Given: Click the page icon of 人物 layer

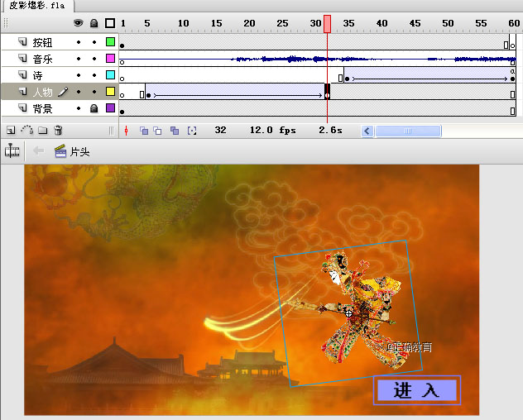Looking at the screenshot, I should [22, 91].
